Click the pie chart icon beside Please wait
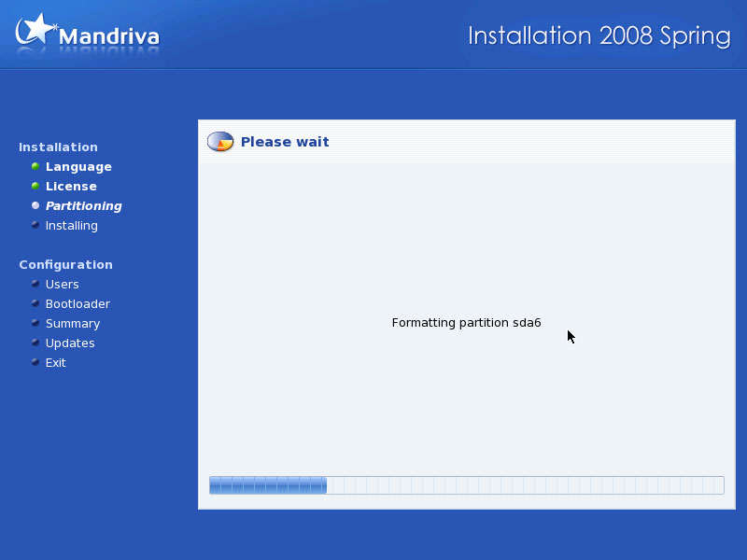Screen dimensions: 747x560 (x=220, y=142)
